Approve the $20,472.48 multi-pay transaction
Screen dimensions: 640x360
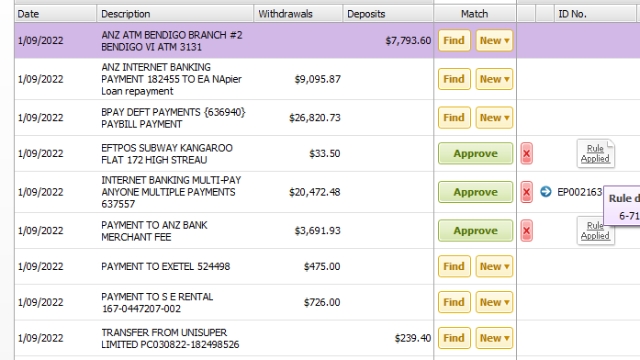476,192
